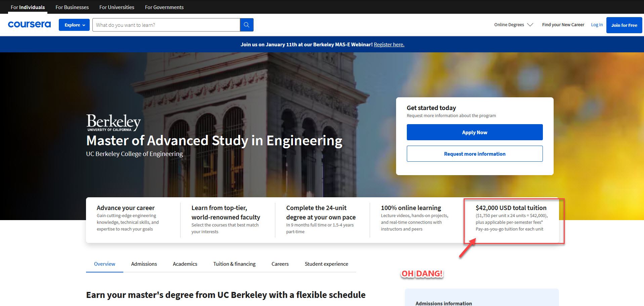Go to For Universities tab
The image size is (644, 306).
(117, 7)
